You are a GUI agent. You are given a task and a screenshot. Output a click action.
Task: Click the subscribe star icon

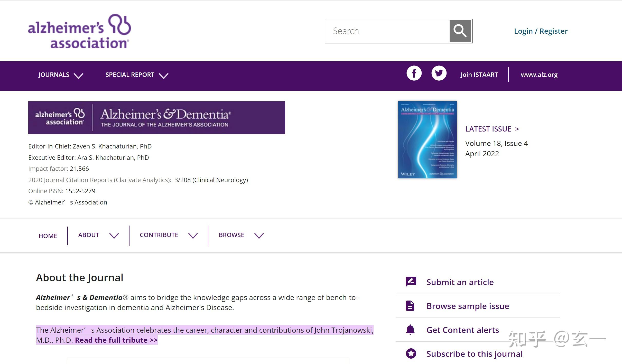pos(411,353)
